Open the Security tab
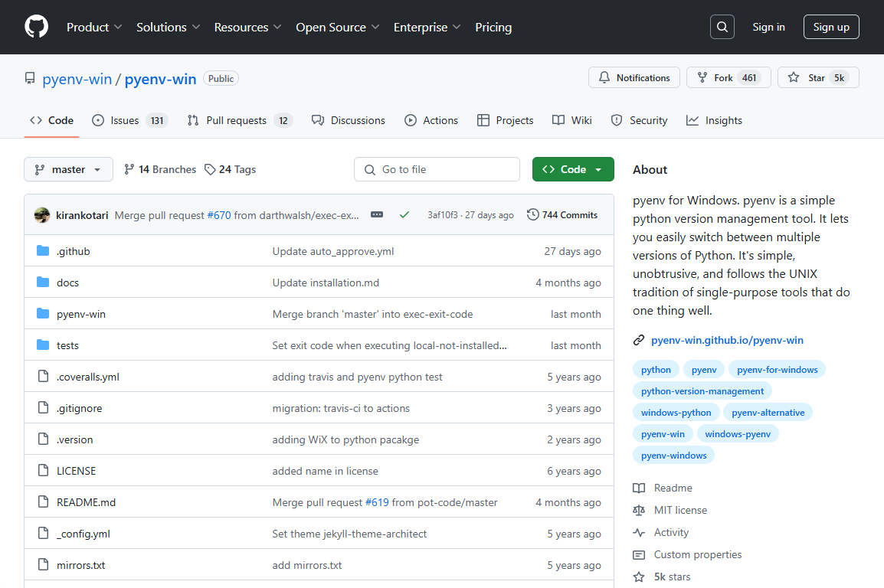 pos(640,120)
